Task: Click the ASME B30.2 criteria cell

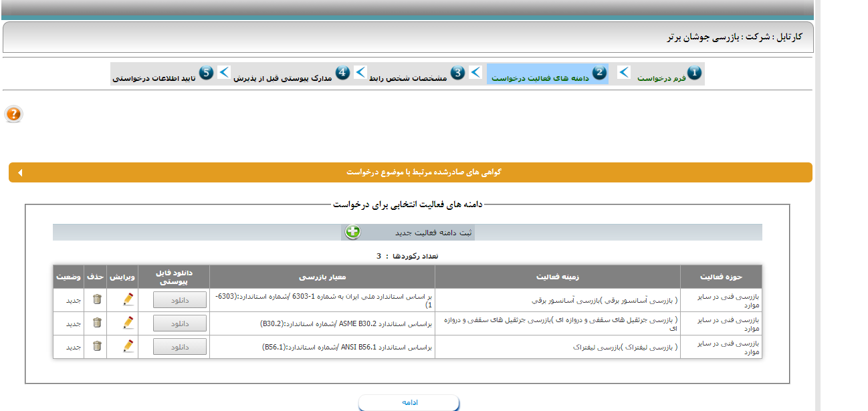Action: click(322, 323)
